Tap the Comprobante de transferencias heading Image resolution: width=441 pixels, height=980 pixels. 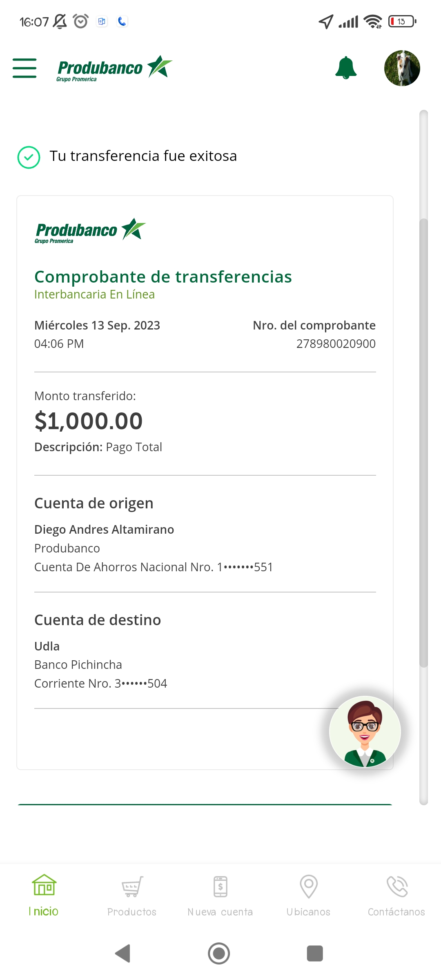pyautogui.click(x=163, y=277)
